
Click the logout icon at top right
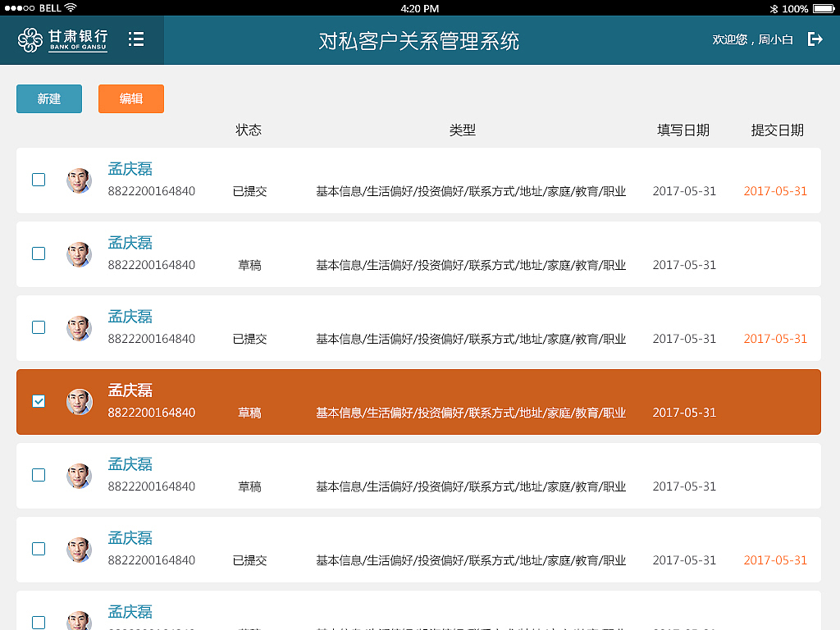[x=815, y=38]
